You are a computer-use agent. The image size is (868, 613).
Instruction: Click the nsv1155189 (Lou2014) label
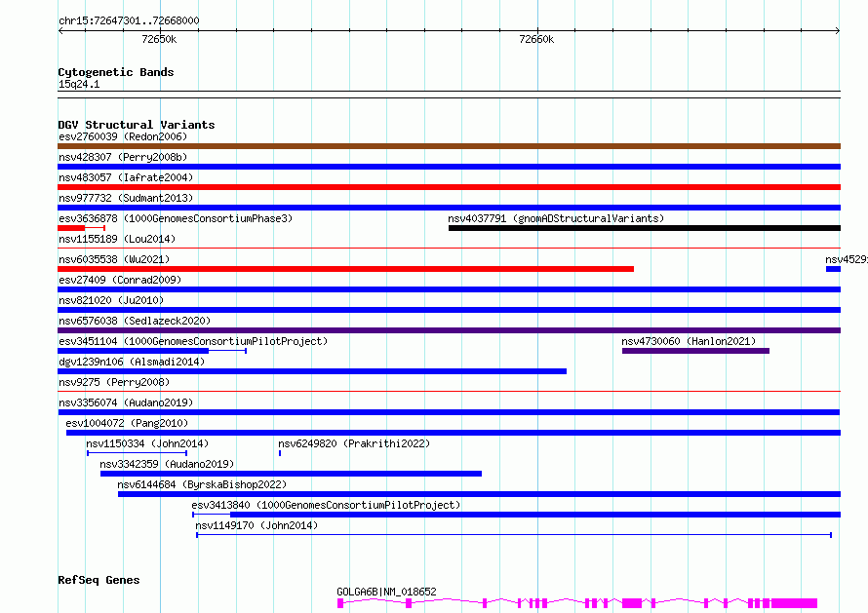click(x=117, y=239)
